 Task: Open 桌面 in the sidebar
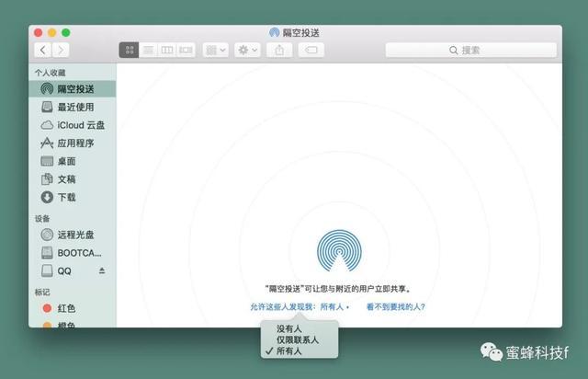(73, 161)
